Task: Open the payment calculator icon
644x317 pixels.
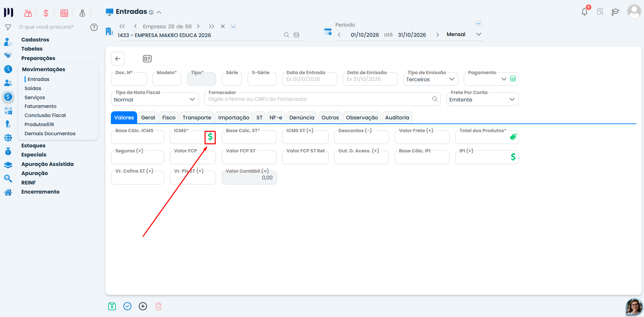Action: (513, 79)
